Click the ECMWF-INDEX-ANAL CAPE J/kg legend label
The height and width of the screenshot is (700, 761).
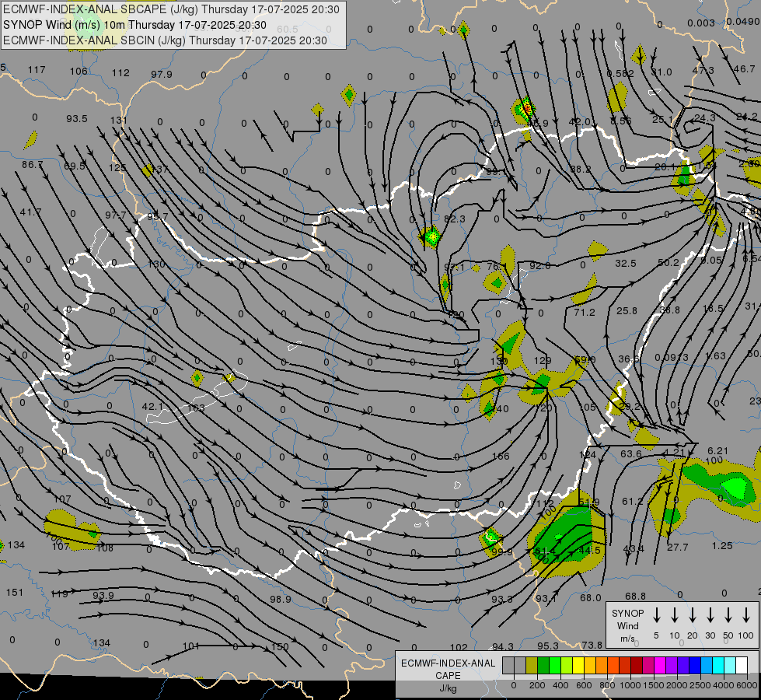pos(448,675)
